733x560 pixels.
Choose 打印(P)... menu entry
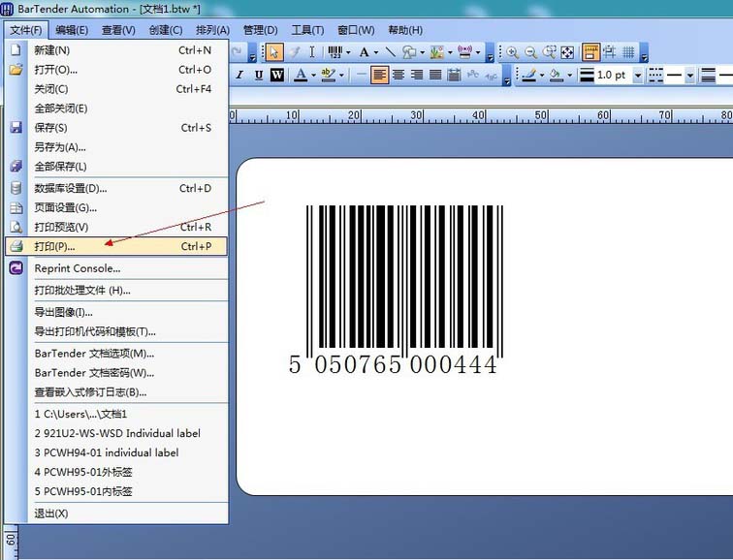(x=116, y=246)
